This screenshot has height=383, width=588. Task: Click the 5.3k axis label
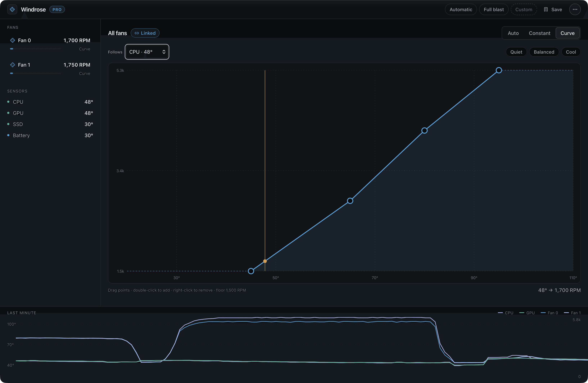(x=120, y=70)
